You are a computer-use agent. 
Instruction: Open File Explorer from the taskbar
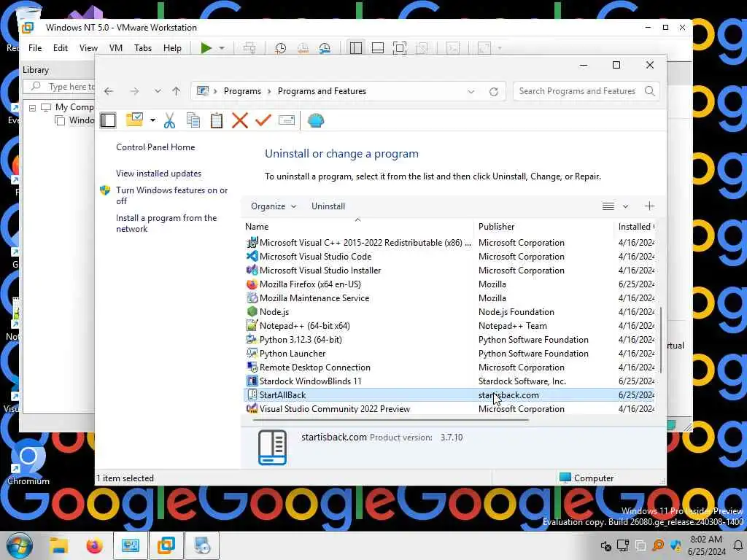(x=59, y=545)
